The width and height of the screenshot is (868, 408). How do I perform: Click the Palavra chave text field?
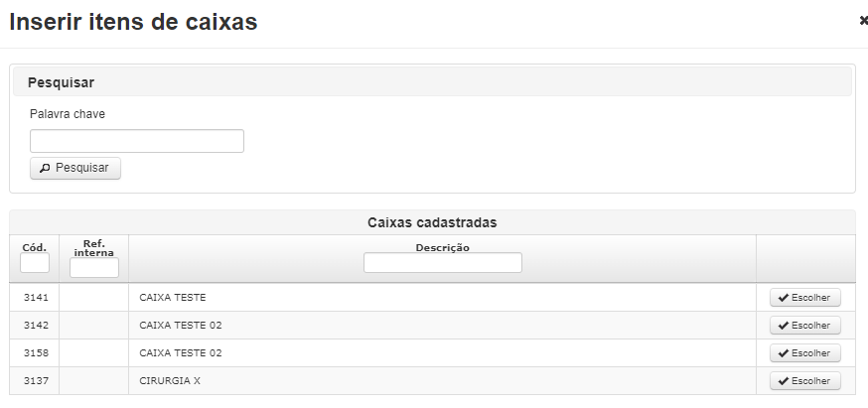pyautogui.click(x=137, y=141)
